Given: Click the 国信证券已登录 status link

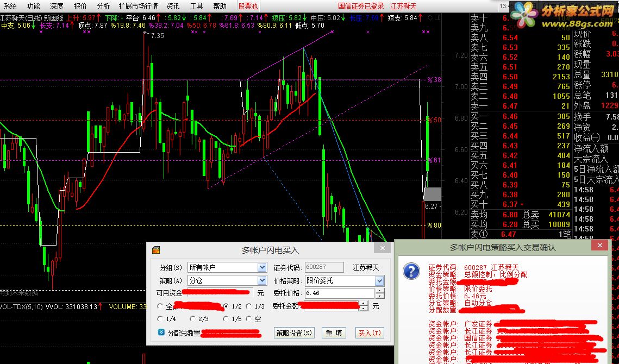Looking at the screenshot, I should pyautogui.click(x=361, y=6).
